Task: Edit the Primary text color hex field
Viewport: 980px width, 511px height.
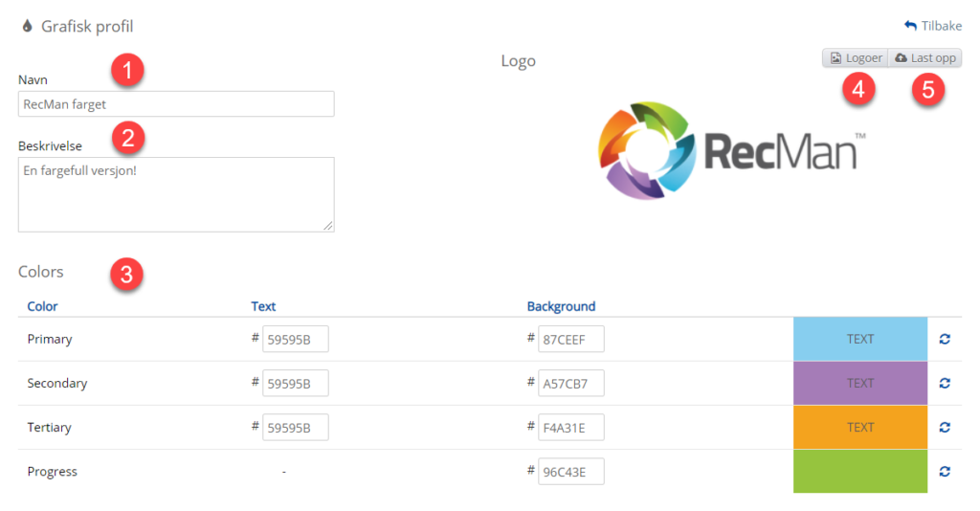Action: tap(295, 339)
